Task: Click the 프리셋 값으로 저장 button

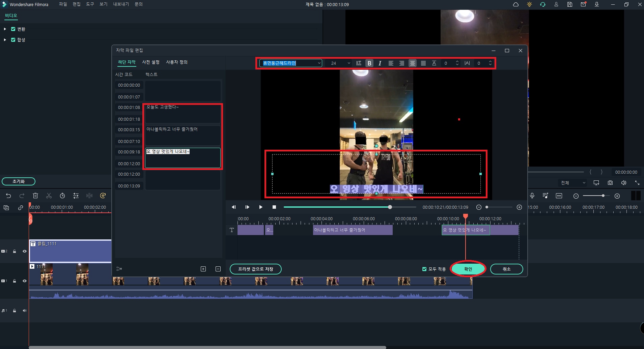Action: (x=256, y=269)
